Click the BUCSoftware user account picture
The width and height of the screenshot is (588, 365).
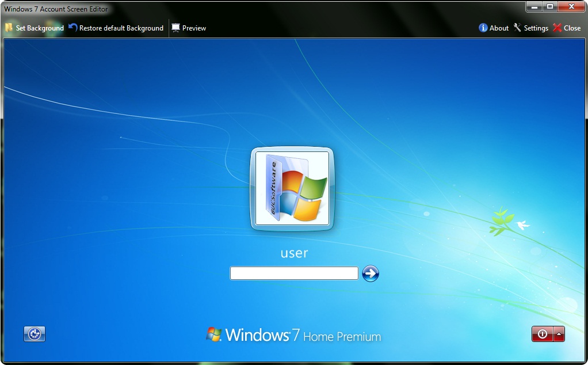pyautogui.click(x=292, y=188)
